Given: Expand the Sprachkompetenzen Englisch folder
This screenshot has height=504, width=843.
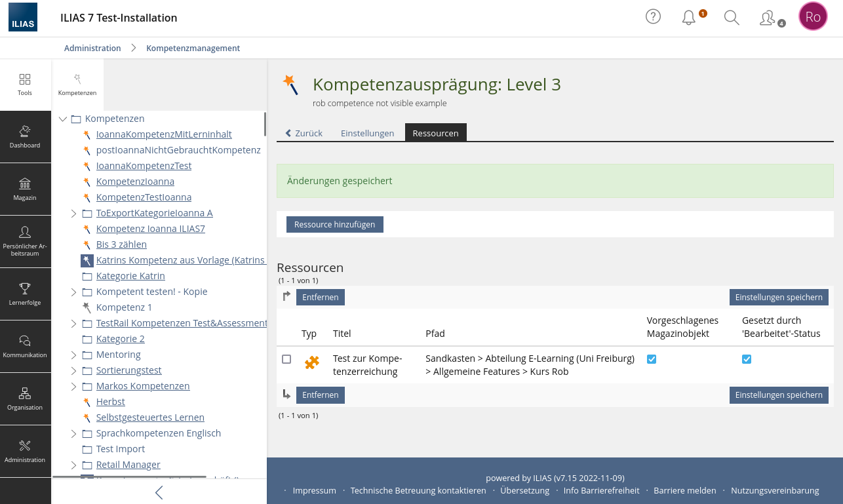Looking at the screenshot, I should point(73,434).
